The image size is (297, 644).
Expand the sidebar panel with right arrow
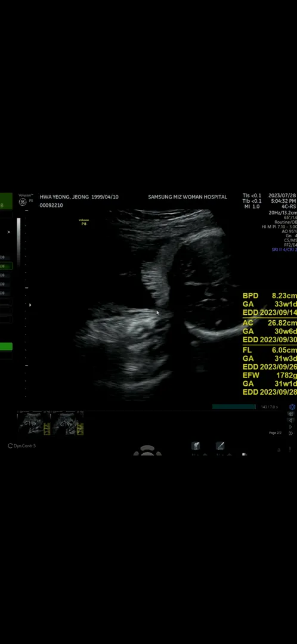point(8,232)
